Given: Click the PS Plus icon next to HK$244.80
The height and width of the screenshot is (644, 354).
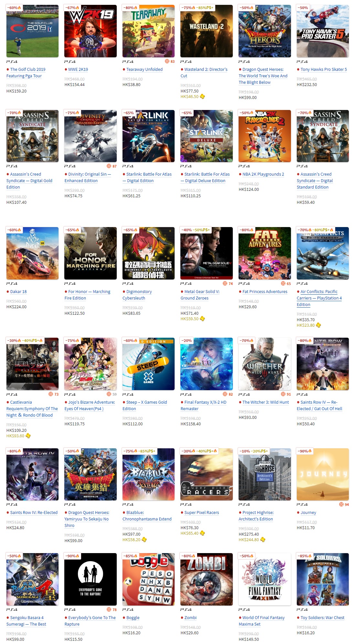Looking at the screenshot, I should coord(263,540).
